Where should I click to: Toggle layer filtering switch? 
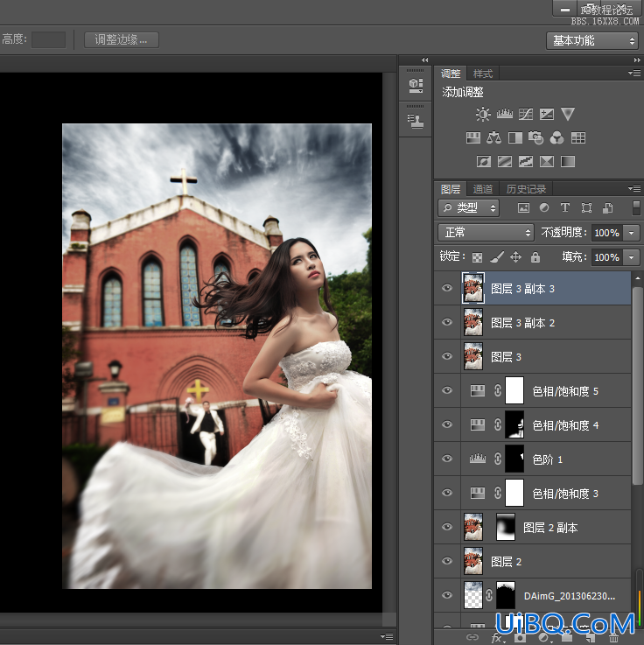click(636, 207)
